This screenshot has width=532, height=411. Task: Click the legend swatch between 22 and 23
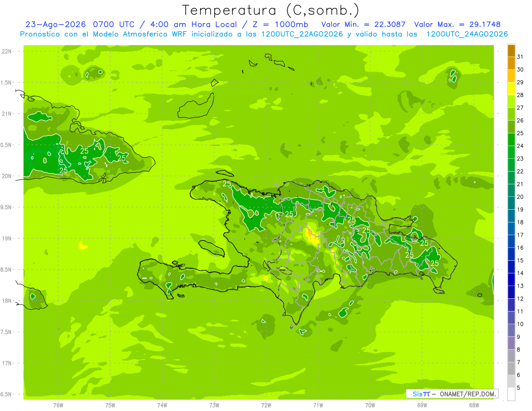(x=511, y=165)
